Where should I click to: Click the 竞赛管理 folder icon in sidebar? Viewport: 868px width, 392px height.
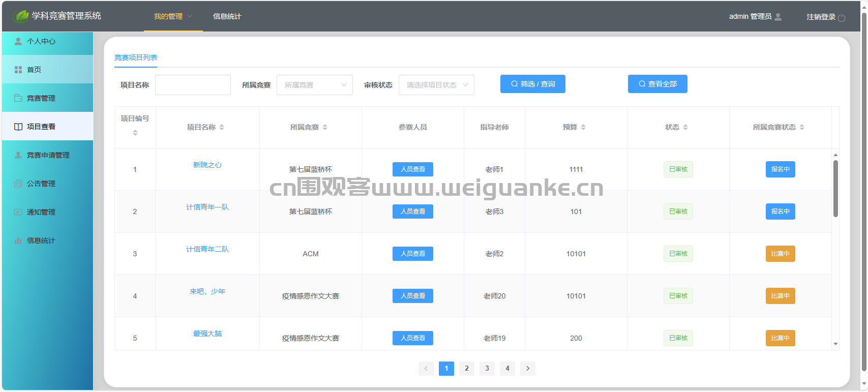coord(18,98)
